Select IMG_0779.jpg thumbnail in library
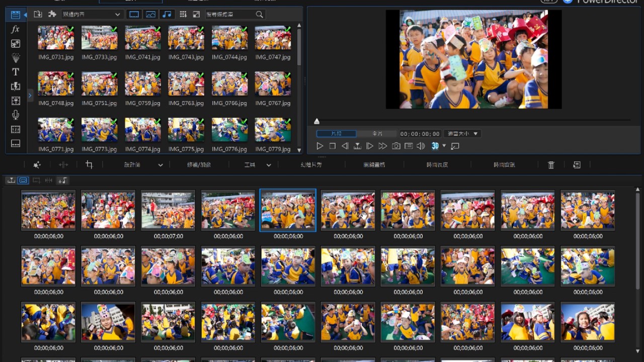This screenshot has height=362, width=644. tap(273, 130)
